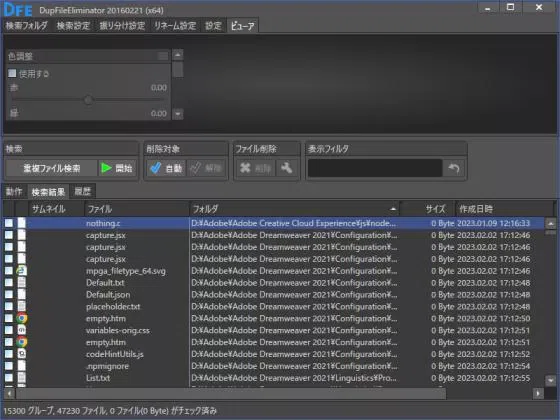Image resolution: width=560 pixels, height=420 pixels.
Task: Click the 色調整 panel header
Action: coord(88,56)
